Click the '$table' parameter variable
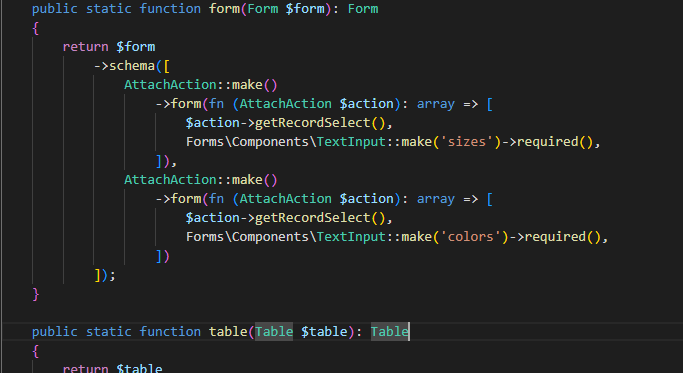 coord(324,332)
